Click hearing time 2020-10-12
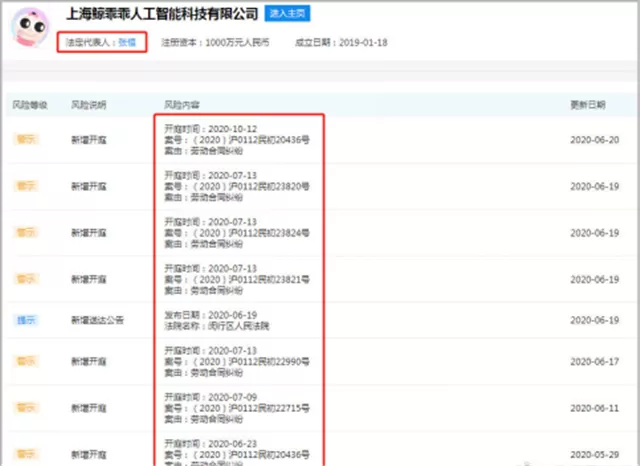The image size is (640, 466). coord(233,129)
